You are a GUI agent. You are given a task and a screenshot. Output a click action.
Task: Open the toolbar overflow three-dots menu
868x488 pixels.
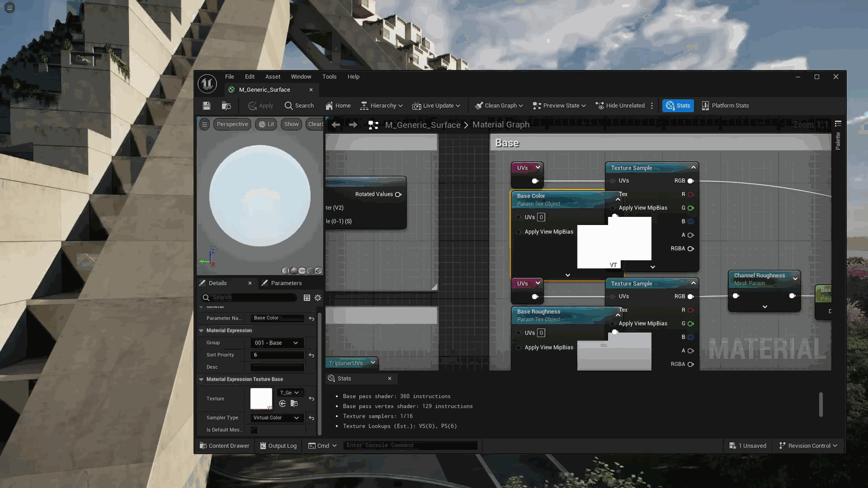click(x=652, y=106)
